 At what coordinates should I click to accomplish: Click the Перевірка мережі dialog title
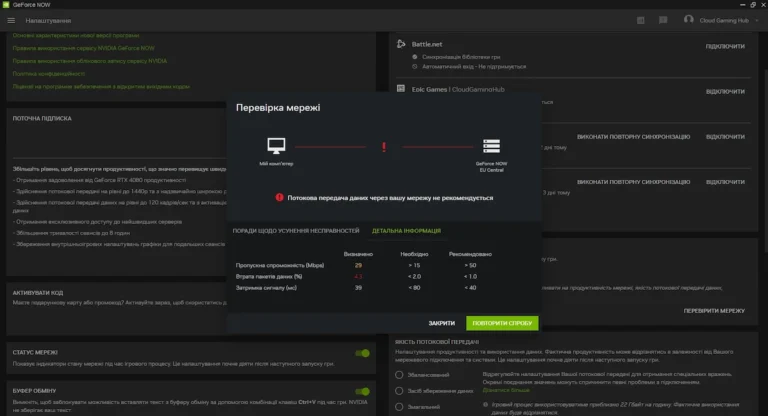(x=278, y=107)
